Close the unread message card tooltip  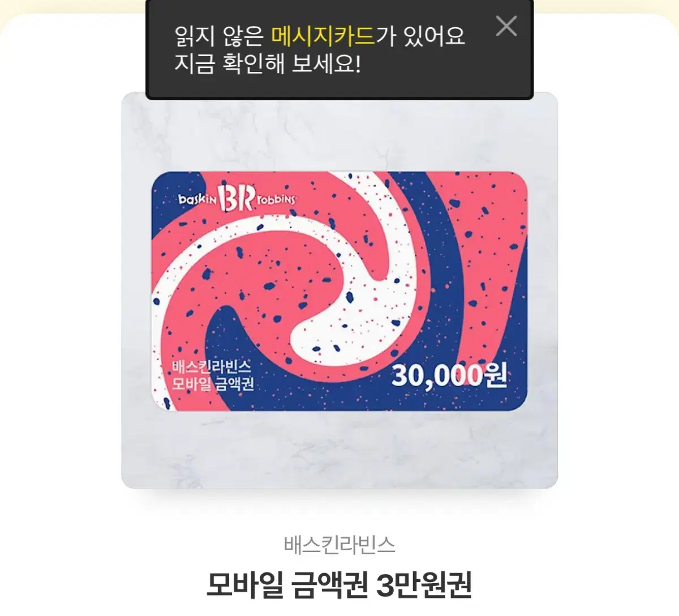coord(506,26)
